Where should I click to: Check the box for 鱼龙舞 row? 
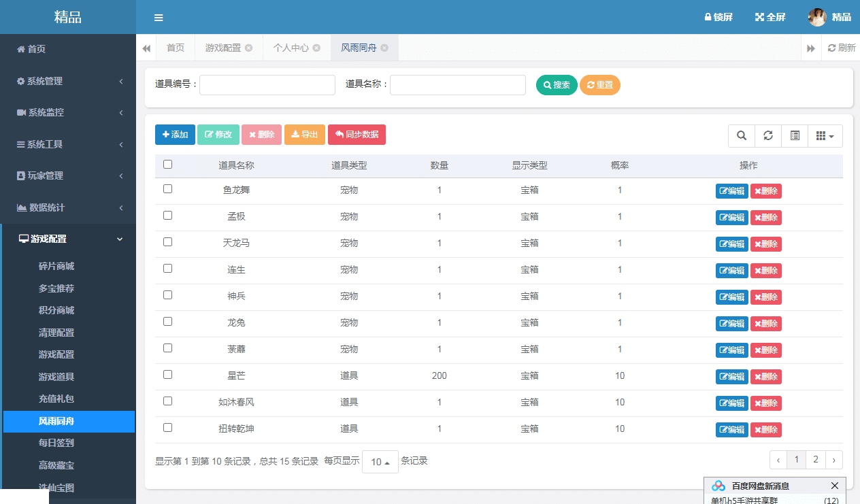168,189
